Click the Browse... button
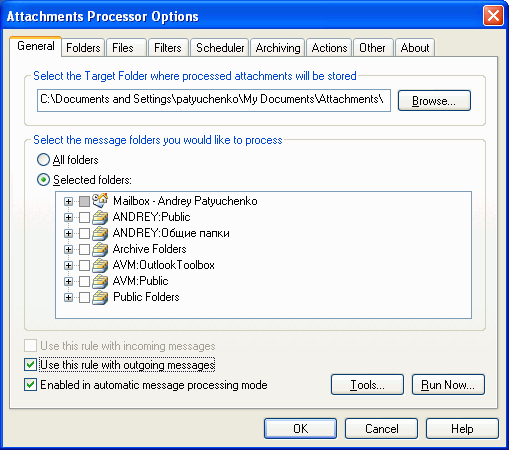This screenshot has width=509, height=450. point(434,100)
